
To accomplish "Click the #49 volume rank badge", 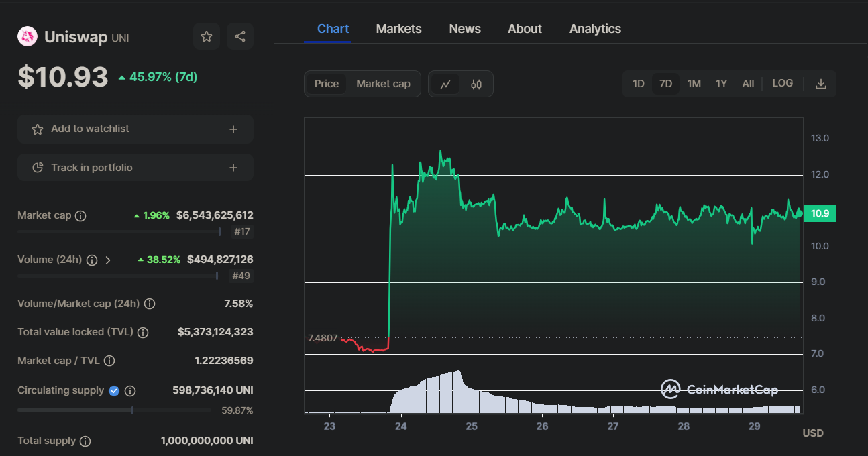I will (242, 276).
